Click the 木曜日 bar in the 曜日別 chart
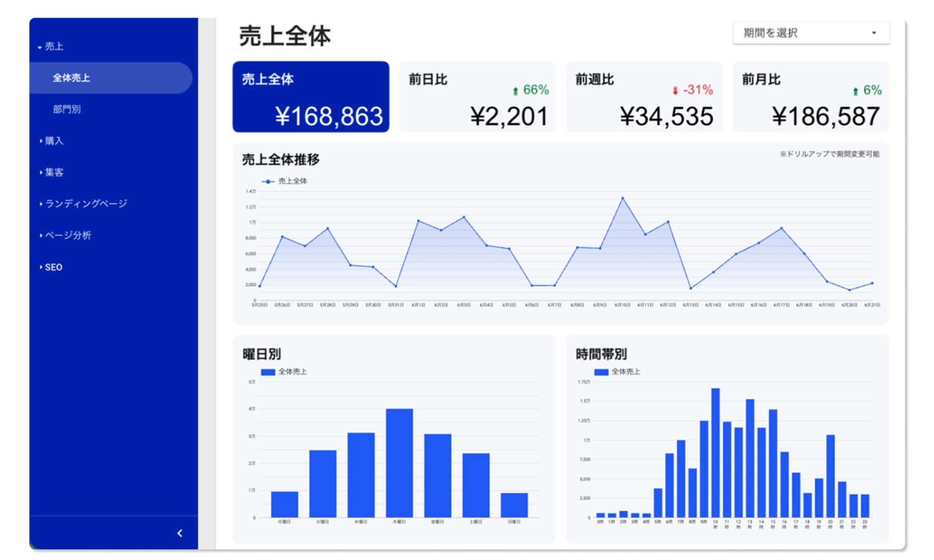 (399, 463)
